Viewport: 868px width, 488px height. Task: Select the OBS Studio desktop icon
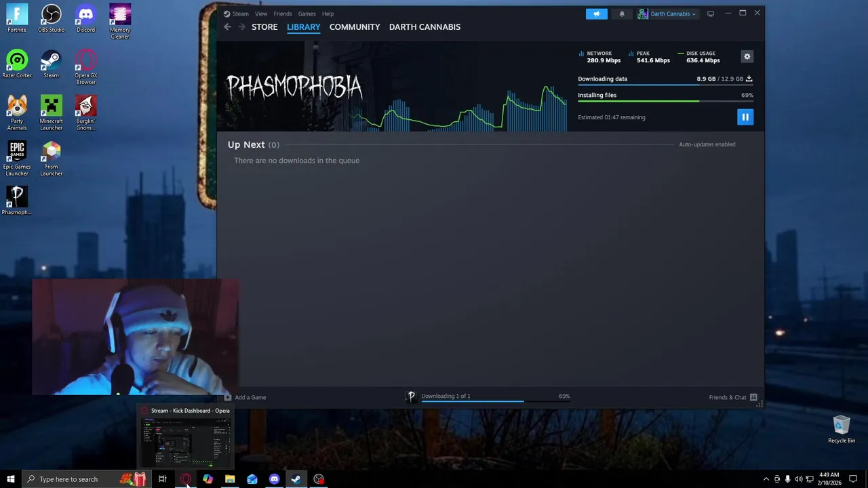(51, 18)
